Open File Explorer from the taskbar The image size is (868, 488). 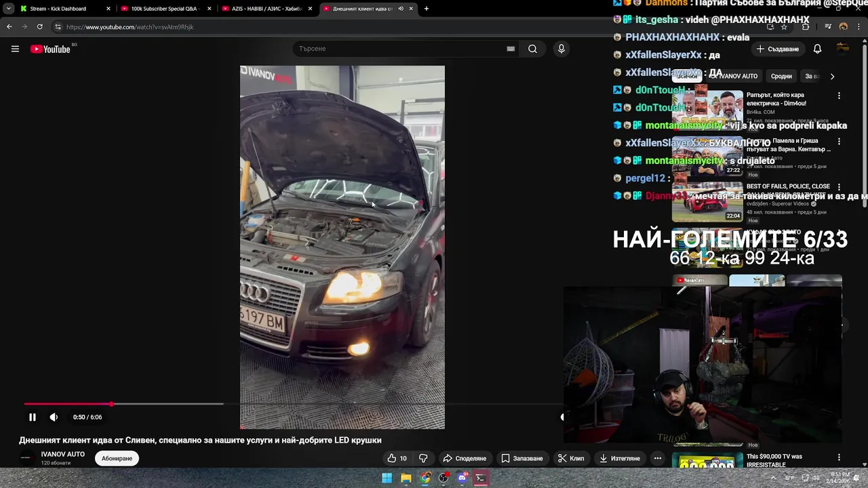point(406,479)
